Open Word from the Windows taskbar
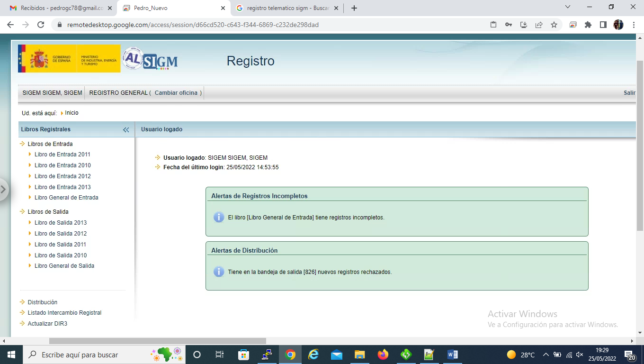 [x=452, y=355]
